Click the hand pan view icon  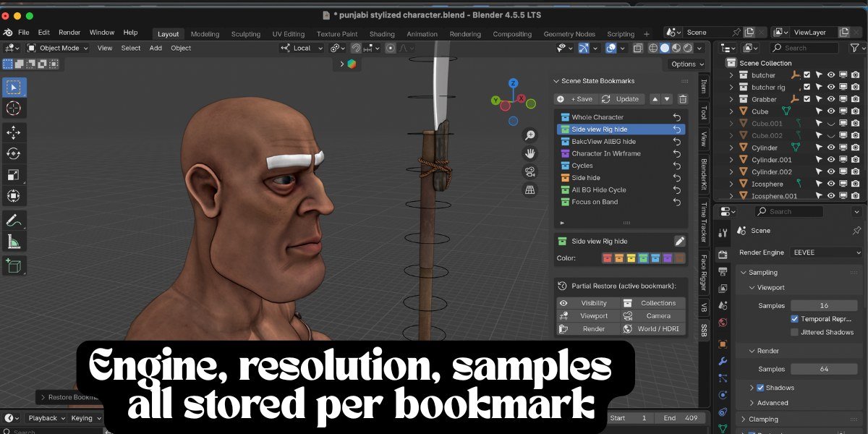coord(530,153)
